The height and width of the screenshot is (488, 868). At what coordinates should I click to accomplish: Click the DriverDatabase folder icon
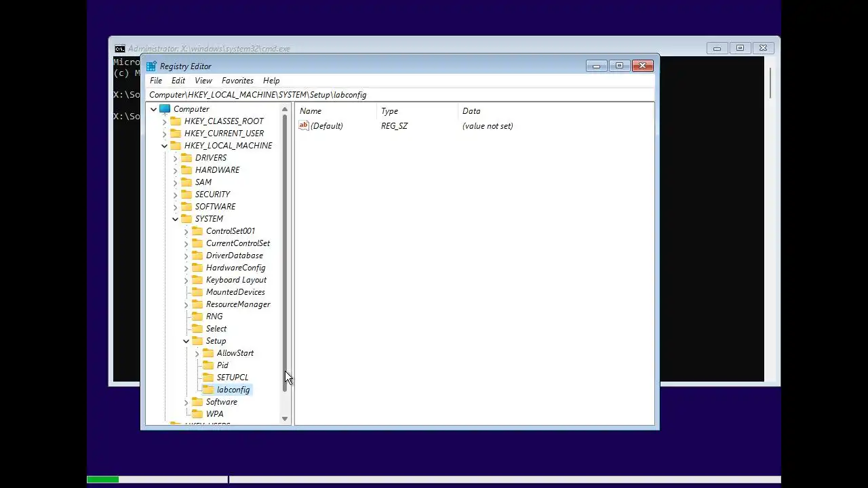click(x=197, y=256)
